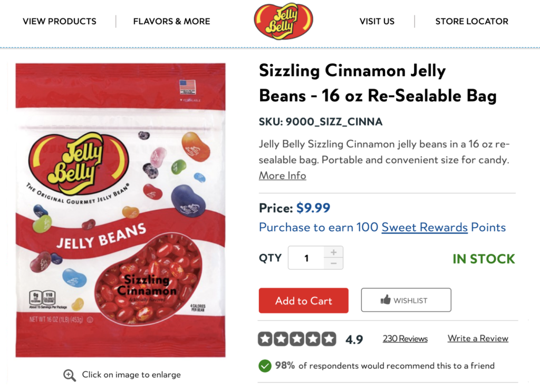The image size is (540, 392).
Task: Open the Visit Us menu
Action: 377,22
